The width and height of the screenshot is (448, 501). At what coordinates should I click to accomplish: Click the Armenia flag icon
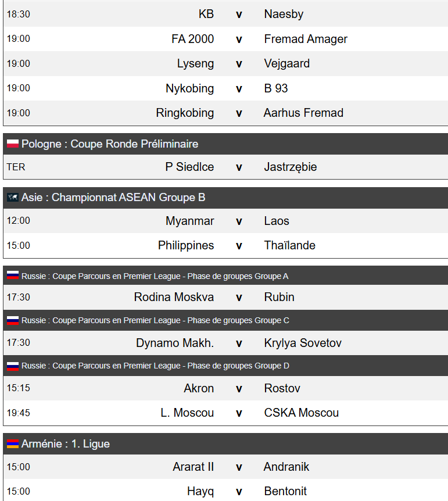(13, 444)
